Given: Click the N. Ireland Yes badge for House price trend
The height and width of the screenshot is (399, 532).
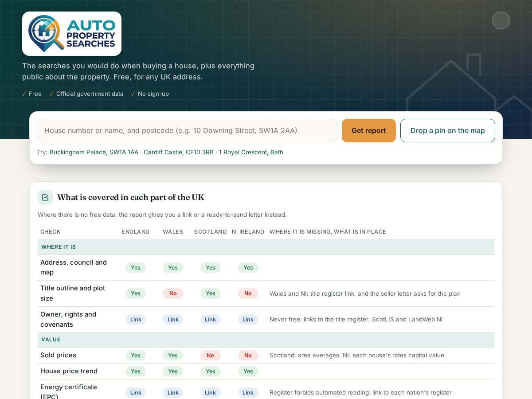Looking at the screenshot, I should [x=248, y=371].
